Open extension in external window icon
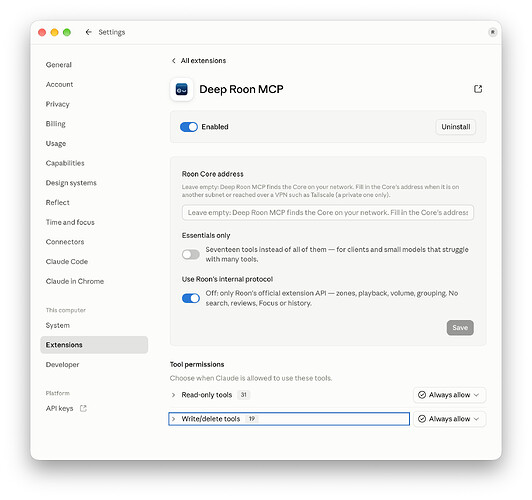This screenshot has width=532, height=500. point(478,89)
